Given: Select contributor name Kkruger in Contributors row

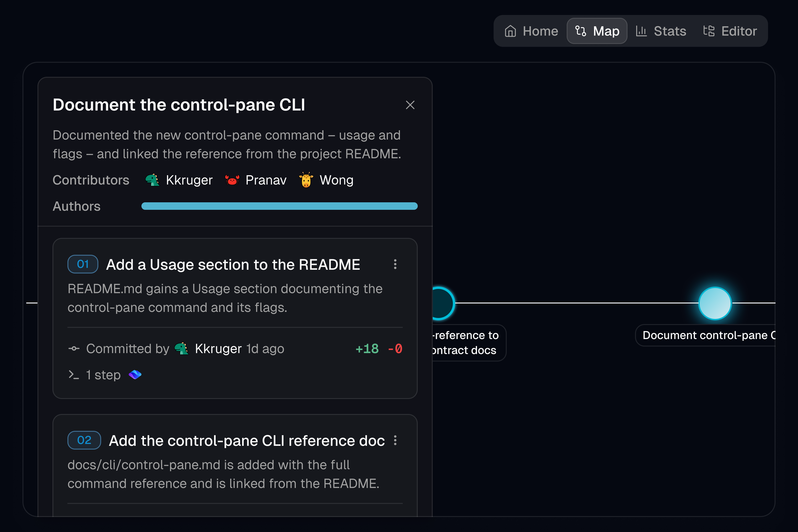Looking at the screenshot, I should tap(189, 180).
